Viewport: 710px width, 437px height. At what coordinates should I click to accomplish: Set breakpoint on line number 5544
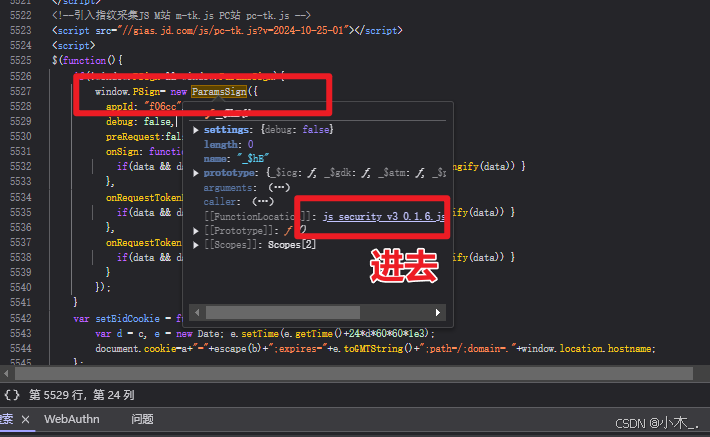[21, 348]
